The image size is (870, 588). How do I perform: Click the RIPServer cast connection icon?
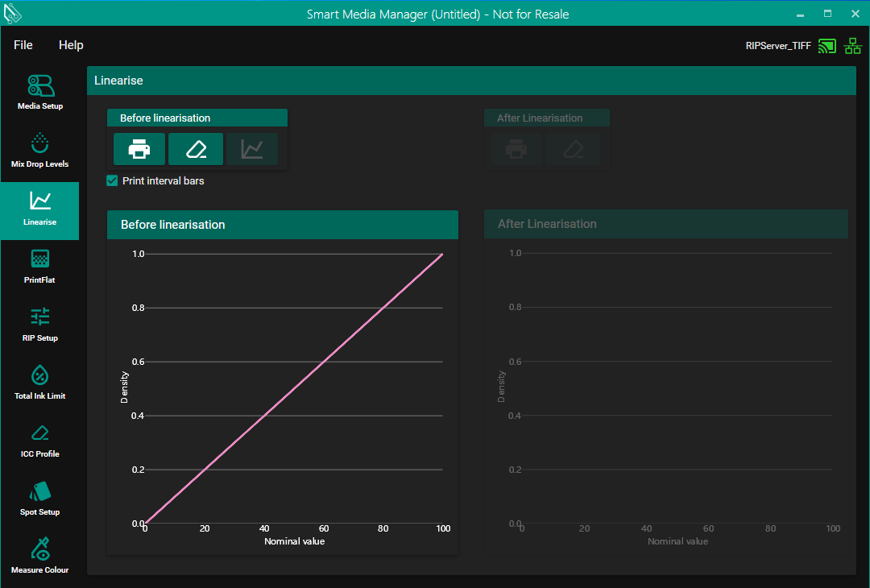coord(826,46)
